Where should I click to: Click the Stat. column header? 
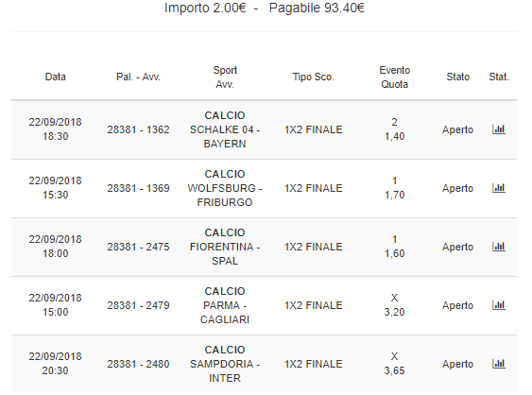(499, 77)
